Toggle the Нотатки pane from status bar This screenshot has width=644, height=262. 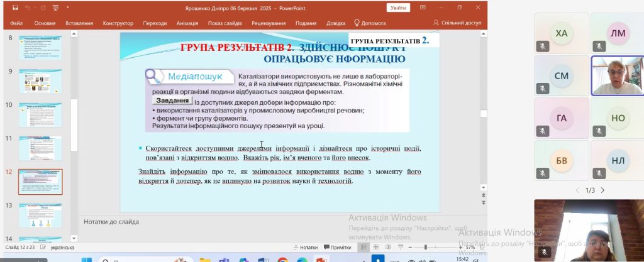coord(306,248)
